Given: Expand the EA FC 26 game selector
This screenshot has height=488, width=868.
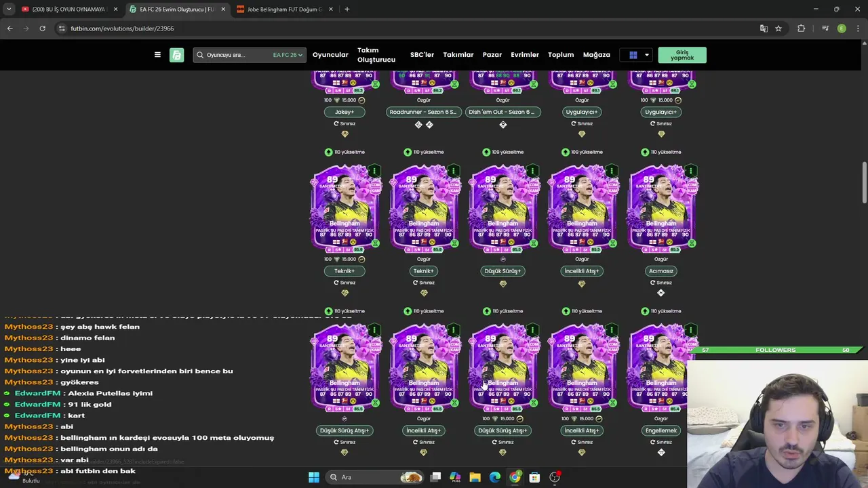Looking at the screenshot, I should (x=288, y=55).
